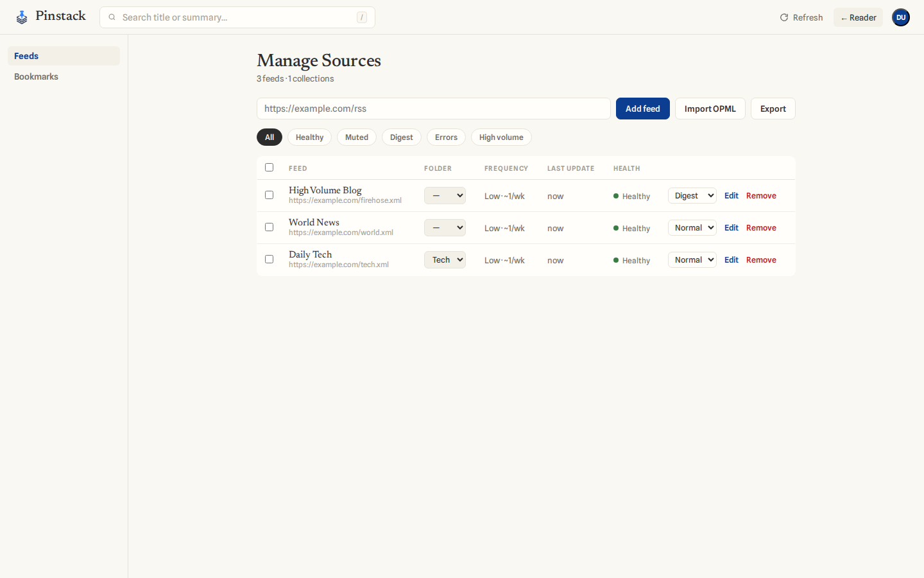Open folder dropdown for World News
Viewport: 924px width, 578px height.
445,227
